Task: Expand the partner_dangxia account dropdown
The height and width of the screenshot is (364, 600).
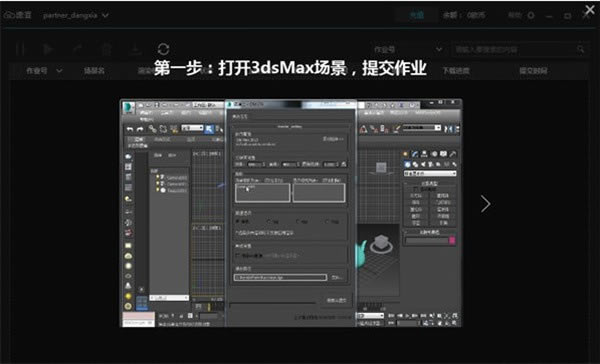Action: pos(76,15)
